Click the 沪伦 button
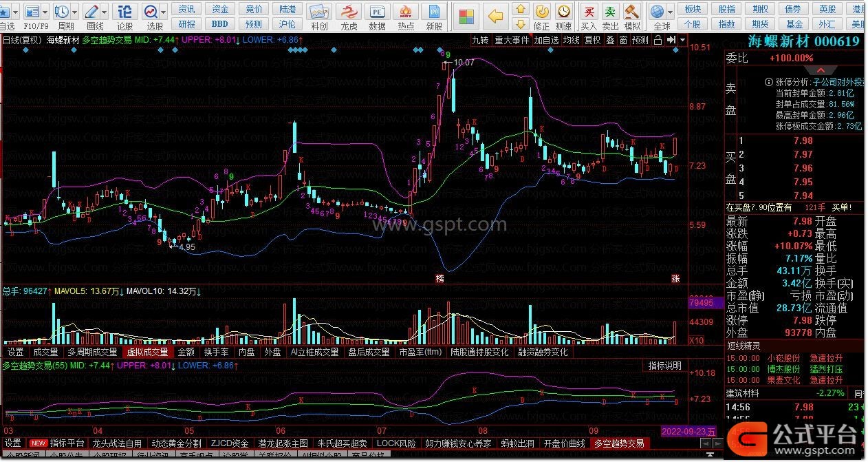The height and width of the screenshot is (462, 868). pos(287,23)
